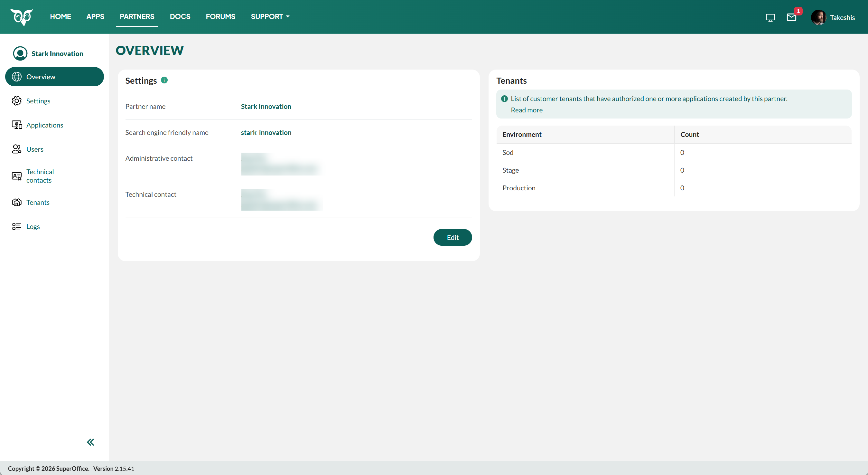868x475 pixels.
Task: Open Settings in the sidebar
Action: coord(55,101)
